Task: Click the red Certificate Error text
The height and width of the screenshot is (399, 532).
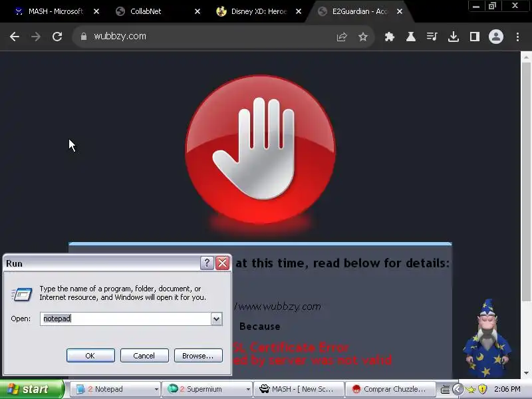Action: click(291, 347)
